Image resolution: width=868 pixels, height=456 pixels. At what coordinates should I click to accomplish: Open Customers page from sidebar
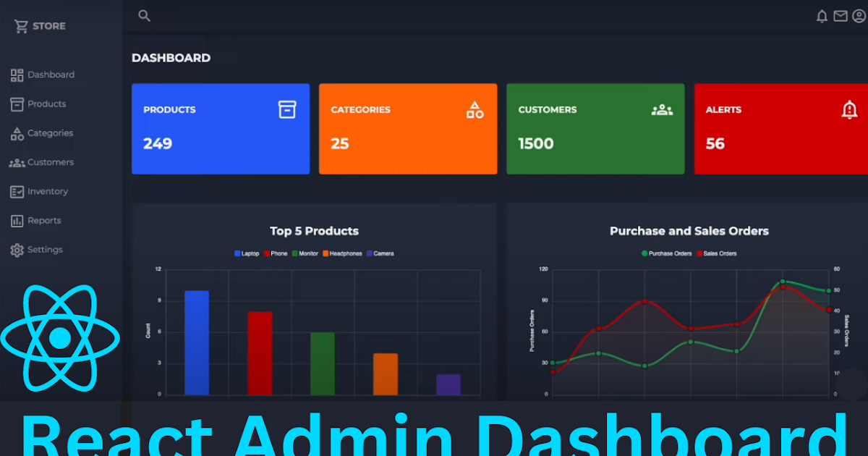point(51,163)
